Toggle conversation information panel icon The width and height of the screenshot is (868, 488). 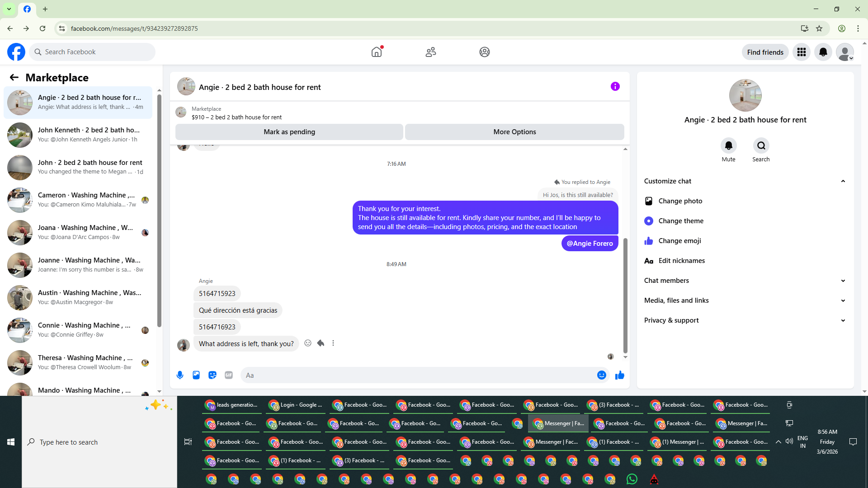point(615,86)
